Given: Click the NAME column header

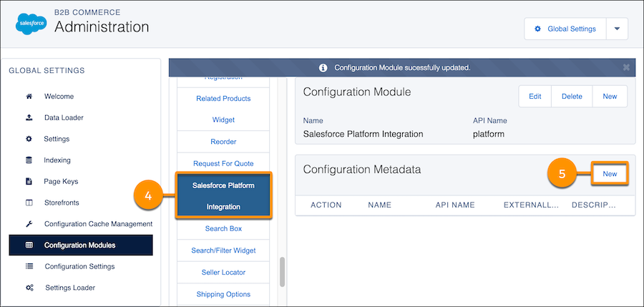Looking at the screenshot, I should pyautogui.click(x=379, y=205).
